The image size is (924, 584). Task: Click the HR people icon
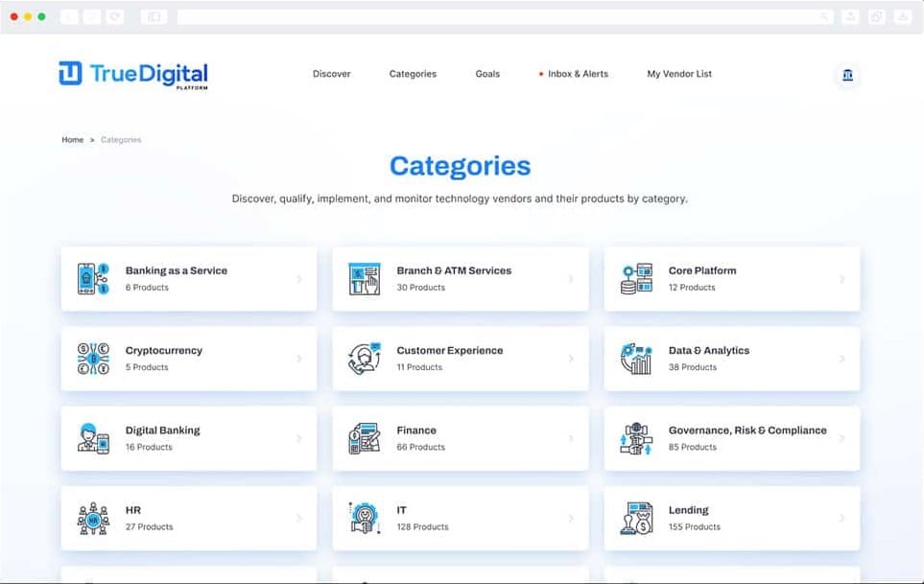93,518
